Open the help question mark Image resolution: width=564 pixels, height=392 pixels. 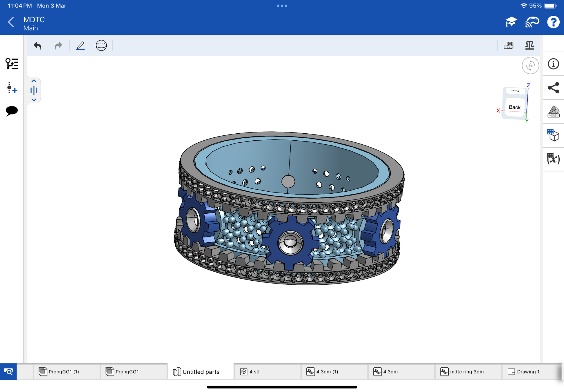[553, 22]
